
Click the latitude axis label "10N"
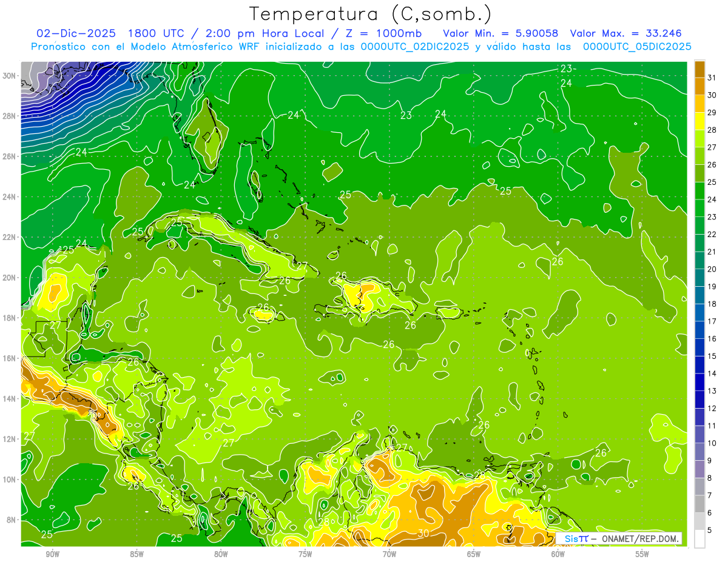[10, 480]
